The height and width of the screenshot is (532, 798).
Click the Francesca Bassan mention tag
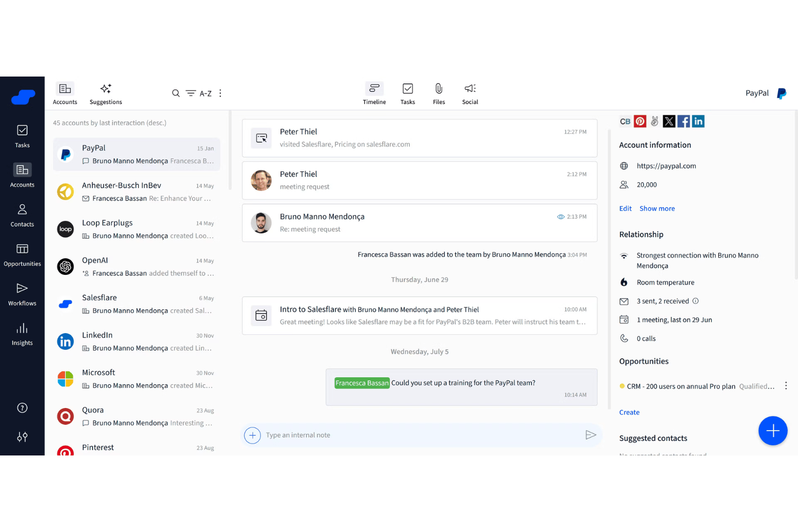point(362,383)
